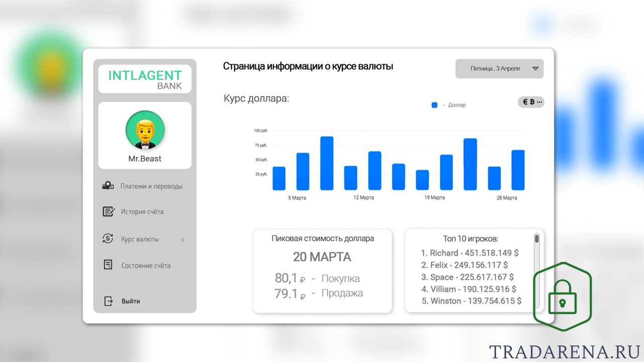Viewport: 644px width, 362px height.
Task: Click the 80,1 Покупка rate value
Action: tap(290, 278)
